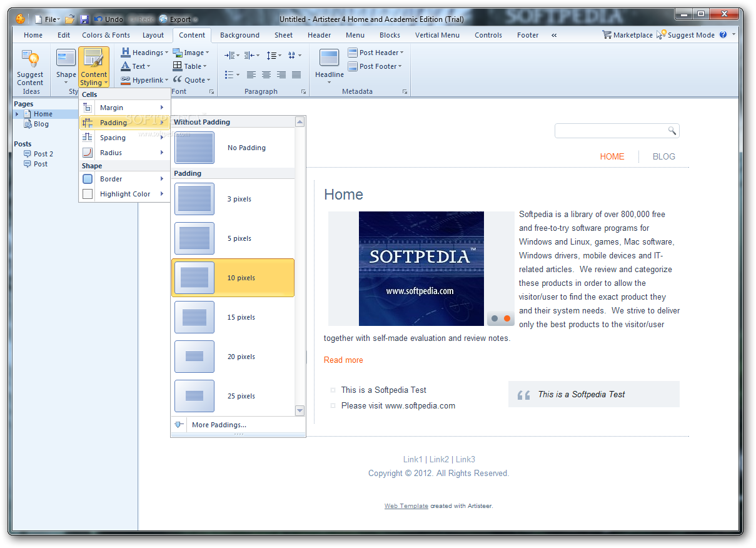The width and height of the screenshot is (756, 548).
Task: Switch to the Home ribbon tab
Action: click(x=33, y=35)
